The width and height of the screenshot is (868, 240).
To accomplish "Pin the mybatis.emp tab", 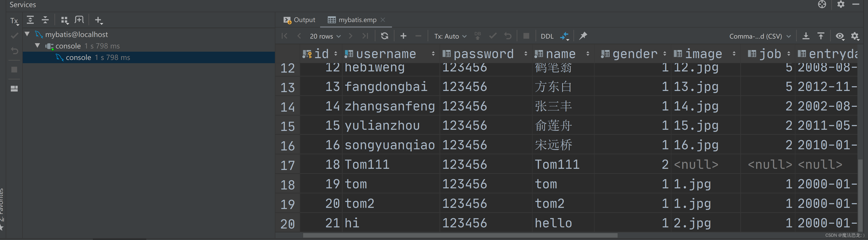I will (583, 36).
